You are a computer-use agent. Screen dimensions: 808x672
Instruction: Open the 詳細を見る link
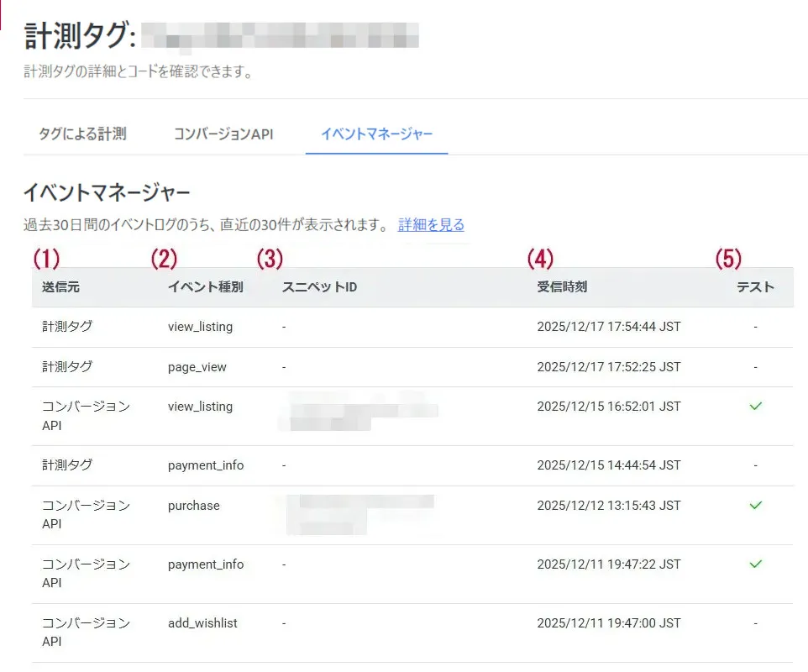click(431, 224)
